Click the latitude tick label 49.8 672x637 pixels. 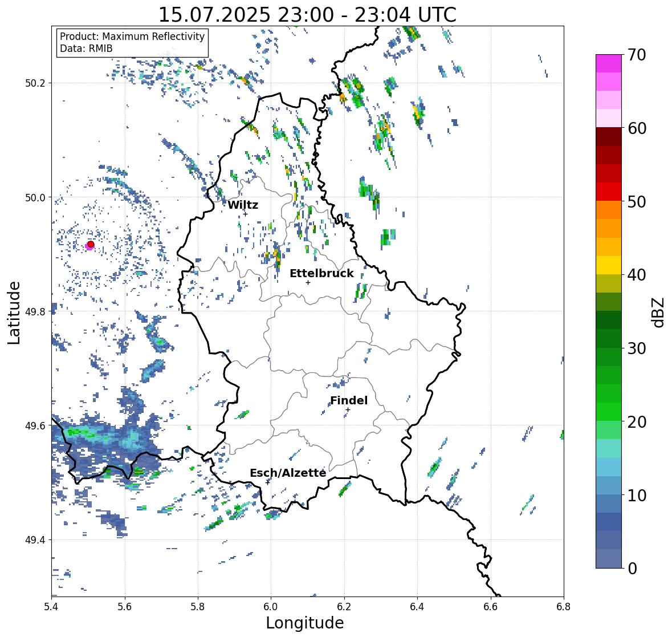[35, 311]
